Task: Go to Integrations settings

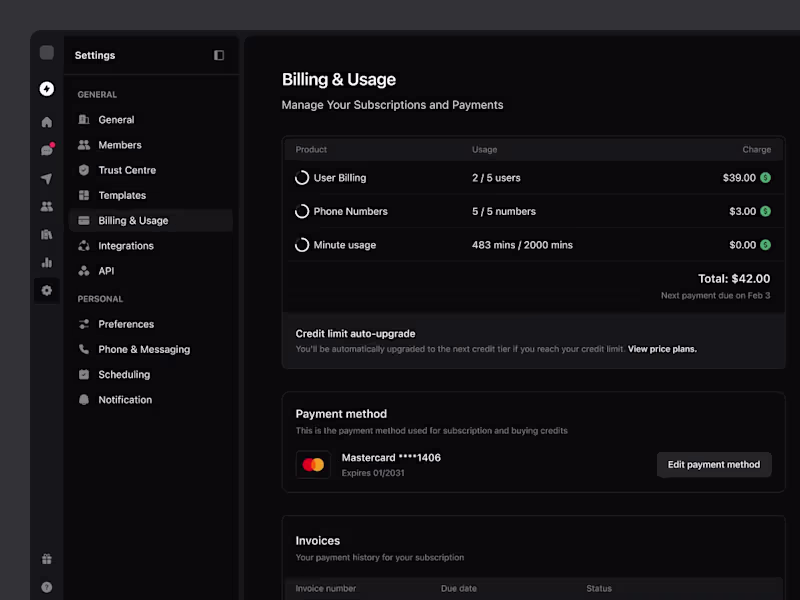Action: click(x=126, y=246)
